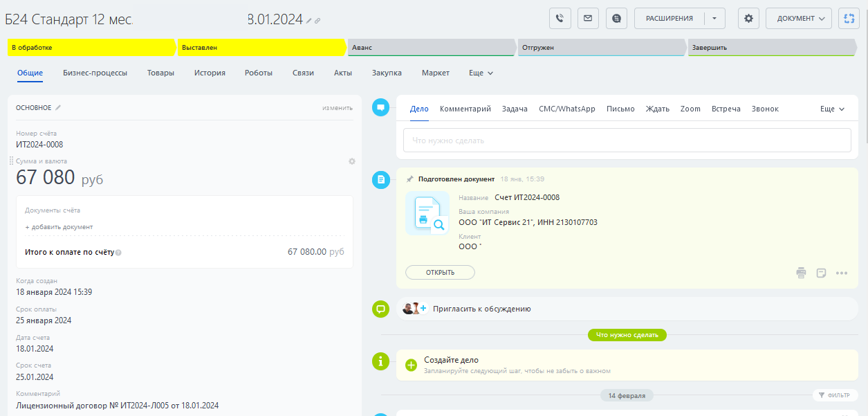Open settings via the gear icon

click(x=748, y=19)
